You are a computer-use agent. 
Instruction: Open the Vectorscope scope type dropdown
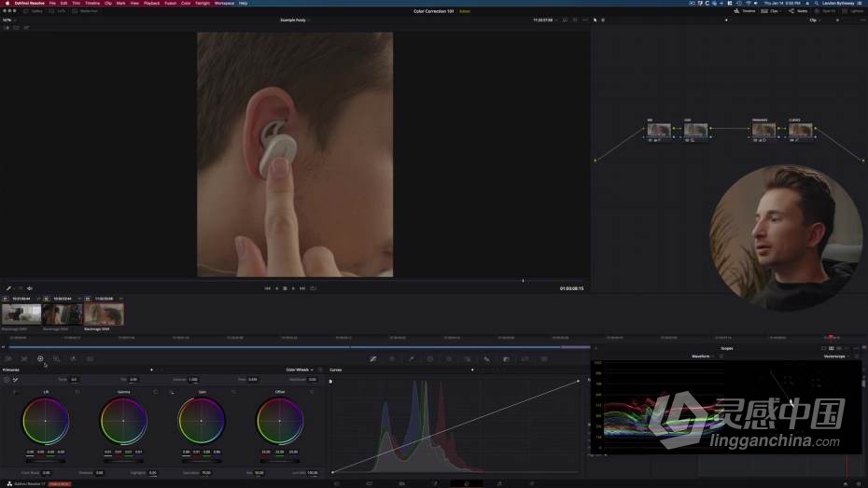(836, 356)
